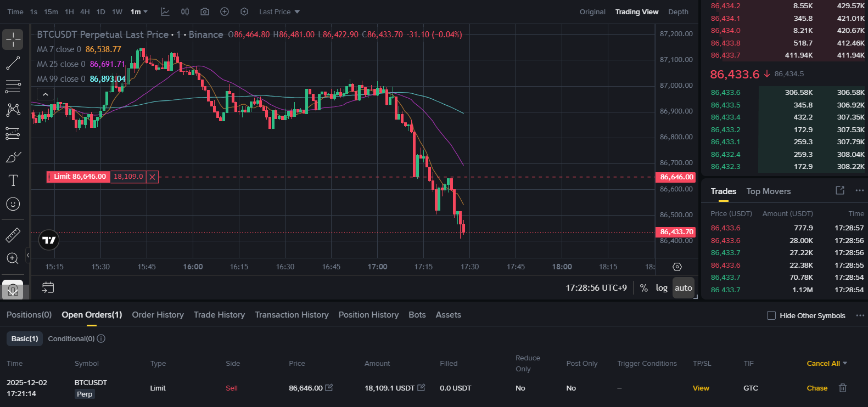Select the ruler measure tool

[x=13, y=235]
